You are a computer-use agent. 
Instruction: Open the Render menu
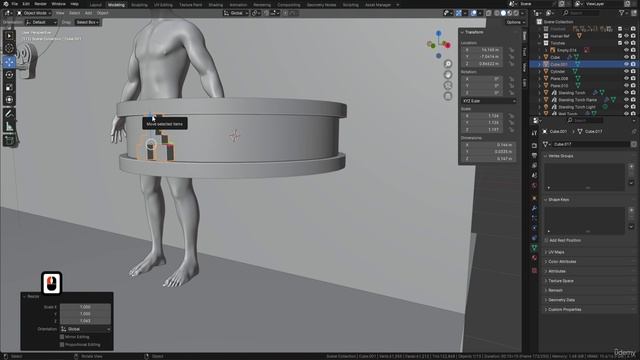[x=40, y=4]
